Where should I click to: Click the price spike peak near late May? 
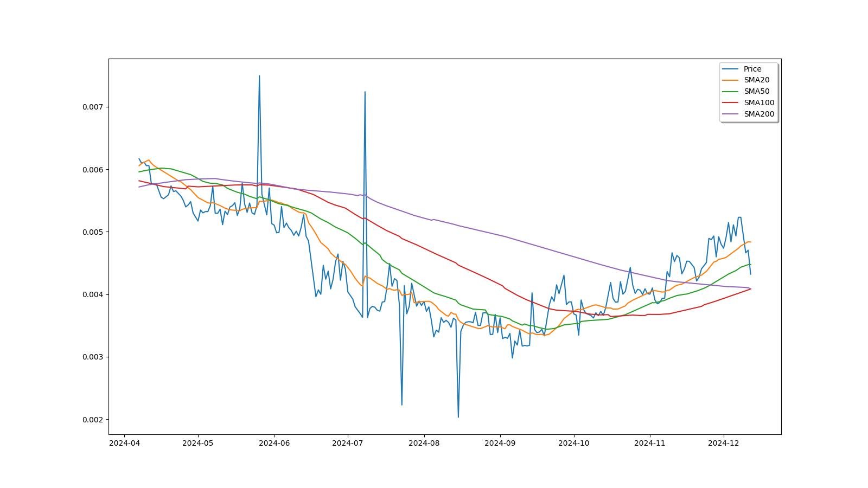coord(259,76)
